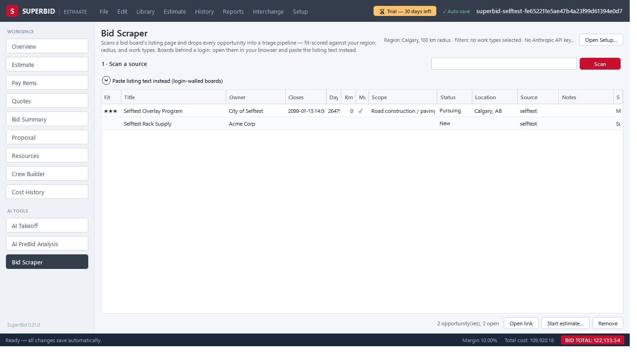
Task: Open the Library menu
Action: coord(146,11)
